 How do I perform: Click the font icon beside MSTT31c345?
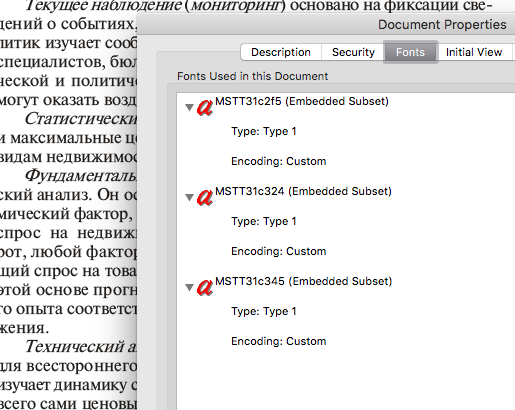pyautogui.click(x=205, y=287)
